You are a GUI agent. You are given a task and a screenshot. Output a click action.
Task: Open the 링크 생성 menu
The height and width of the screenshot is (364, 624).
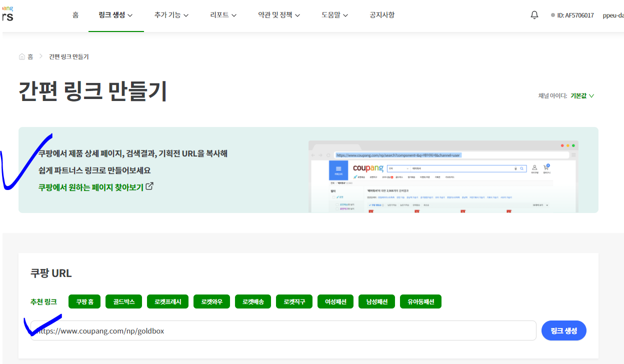coord(116,15)
